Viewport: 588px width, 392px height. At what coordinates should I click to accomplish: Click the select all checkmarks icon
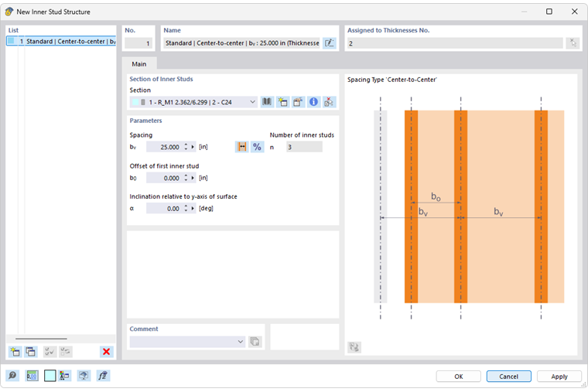point(50,352)
